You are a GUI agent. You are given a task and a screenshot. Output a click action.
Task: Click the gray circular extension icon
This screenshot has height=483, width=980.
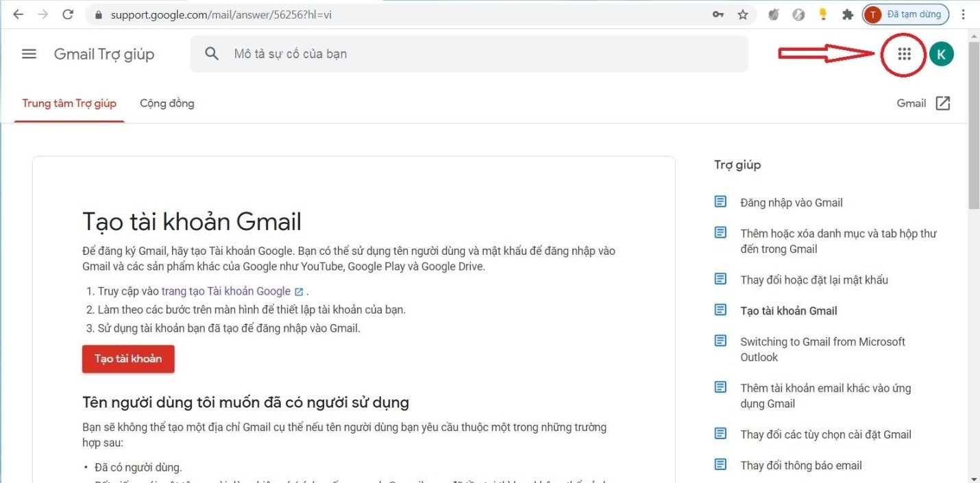pyautogui.click(x=798, y=14)
